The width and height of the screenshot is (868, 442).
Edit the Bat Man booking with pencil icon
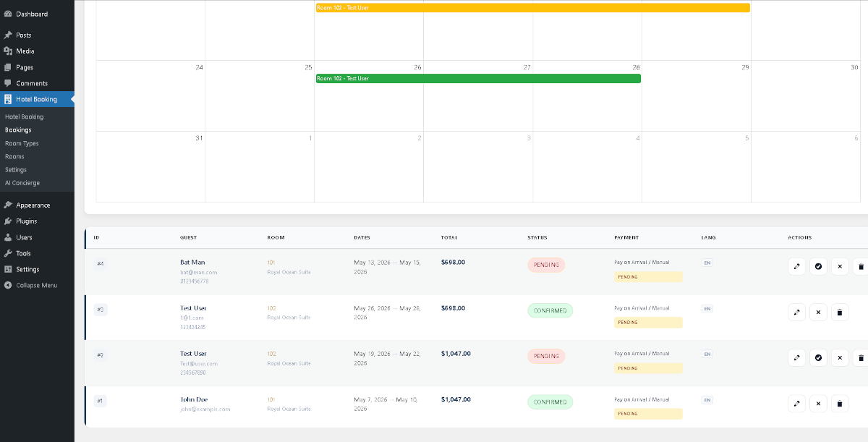796,266
